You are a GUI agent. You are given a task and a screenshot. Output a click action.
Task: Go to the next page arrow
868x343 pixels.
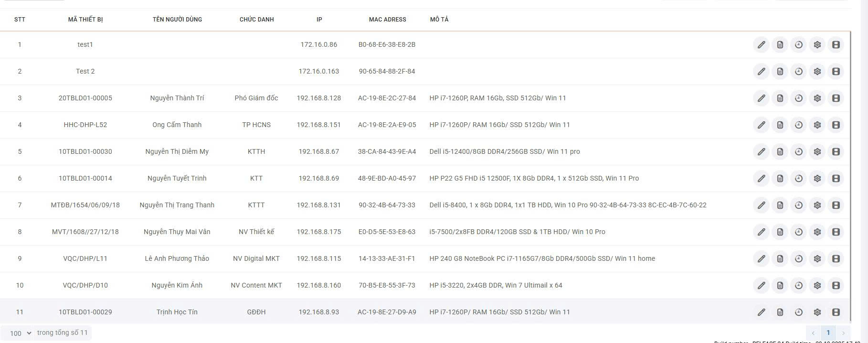click(x=843, y=333)
